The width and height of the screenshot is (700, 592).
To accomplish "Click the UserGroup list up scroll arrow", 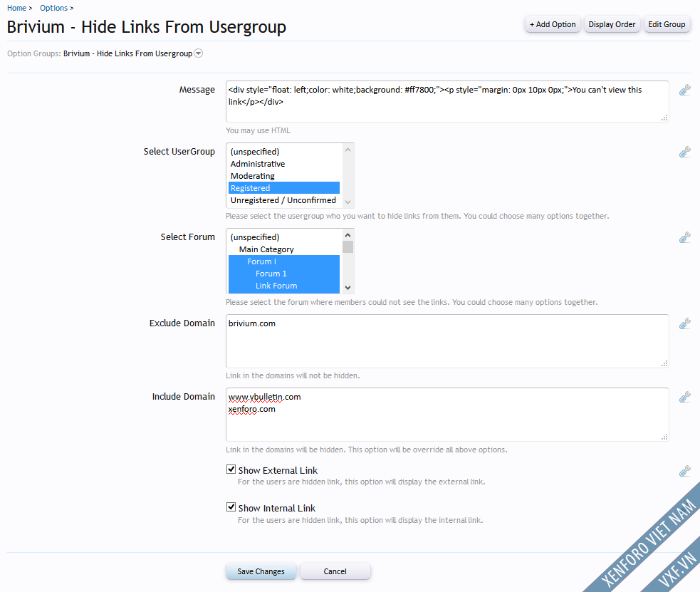I will click(x=348, y=150).
